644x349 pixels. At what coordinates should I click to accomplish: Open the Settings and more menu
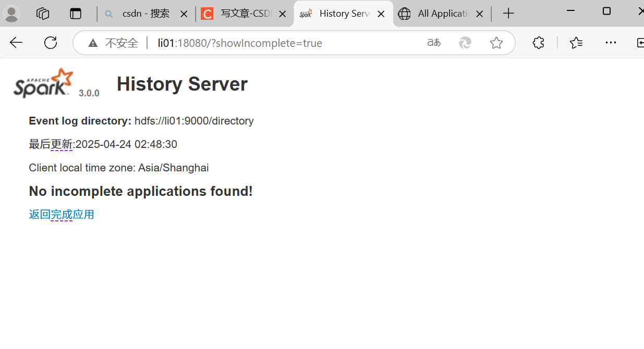pyautogui.click(x=611, y=43)
